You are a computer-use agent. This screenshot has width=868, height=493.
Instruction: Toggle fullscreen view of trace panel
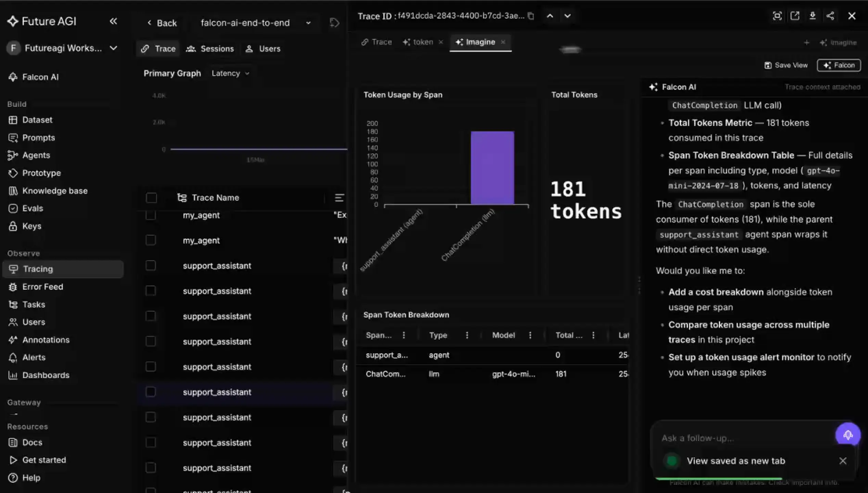tap(777, 16)
